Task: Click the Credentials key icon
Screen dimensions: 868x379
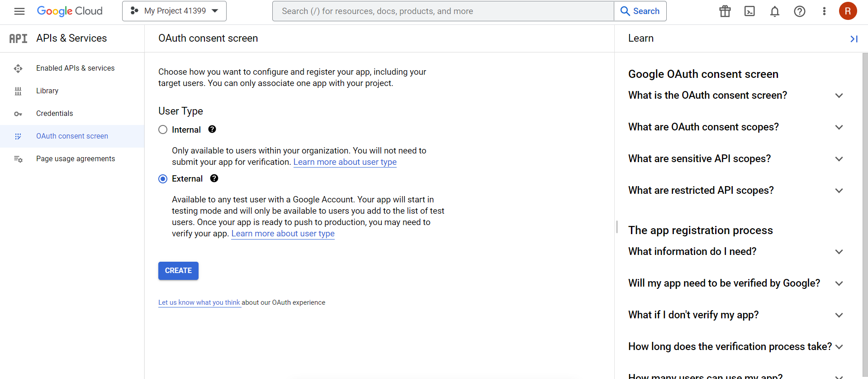Action: pos(18,114)
